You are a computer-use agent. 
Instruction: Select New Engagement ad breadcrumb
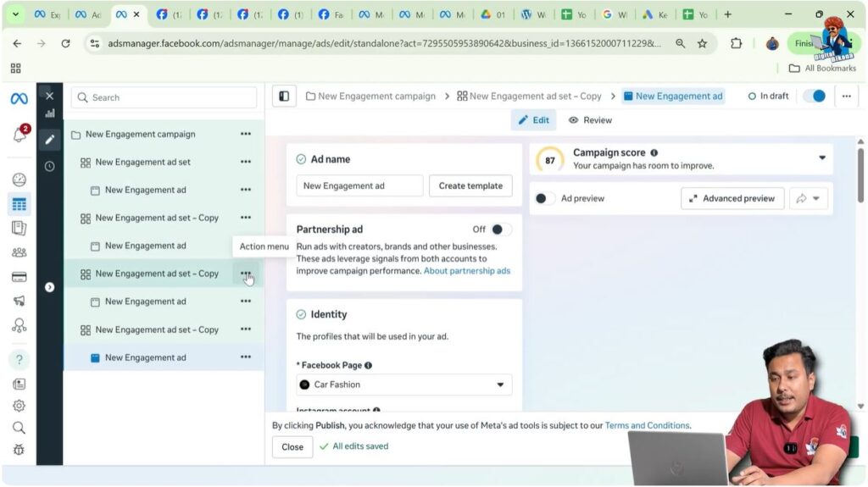coord(673,97)
